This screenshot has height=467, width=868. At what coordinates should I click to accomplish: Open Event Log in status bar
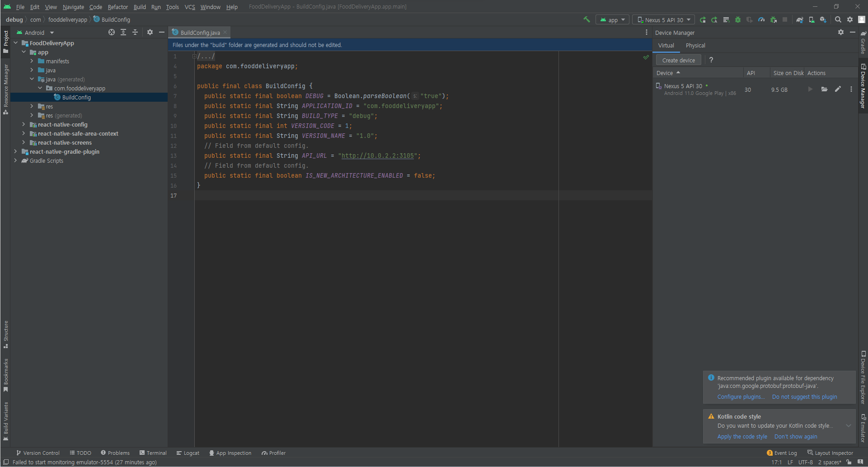(782, 453)
